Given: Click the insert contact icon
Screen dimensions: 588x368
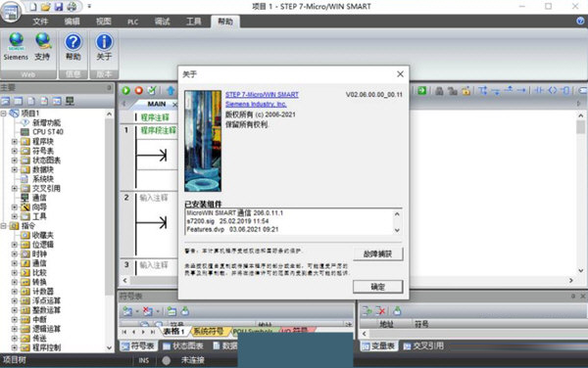Looking at the screenshot, I should click(x=539, y=90).
